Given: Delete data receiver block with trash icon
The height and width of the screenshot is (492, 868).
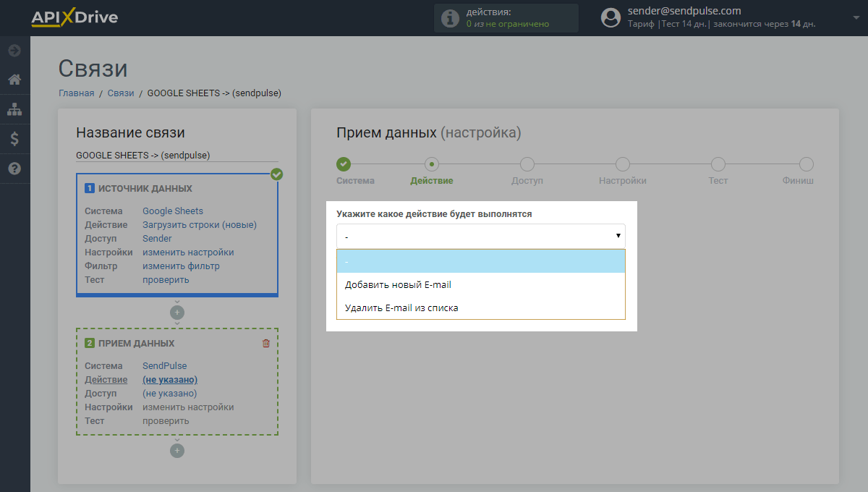Looking at the screenshot, I should click(x=265, y=344).
